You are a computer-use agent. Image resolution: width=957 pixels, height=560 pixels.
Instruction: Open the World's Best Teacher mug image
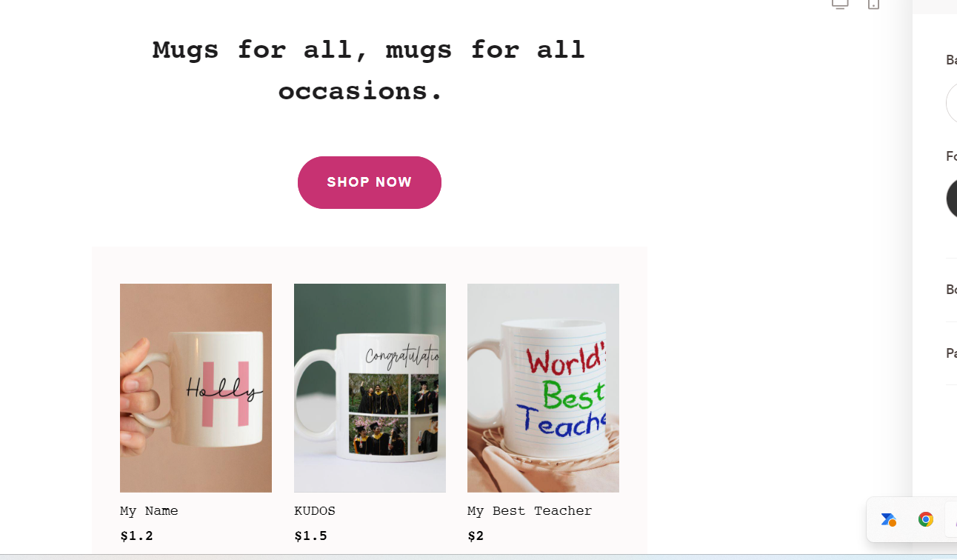click(x=543, y=388)
